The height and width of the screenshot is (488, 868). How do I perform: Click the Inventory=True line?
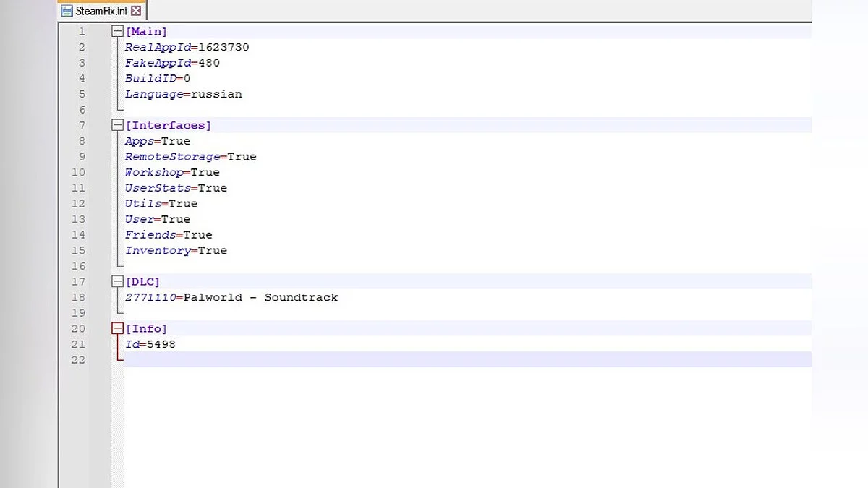tap(176, 251)
